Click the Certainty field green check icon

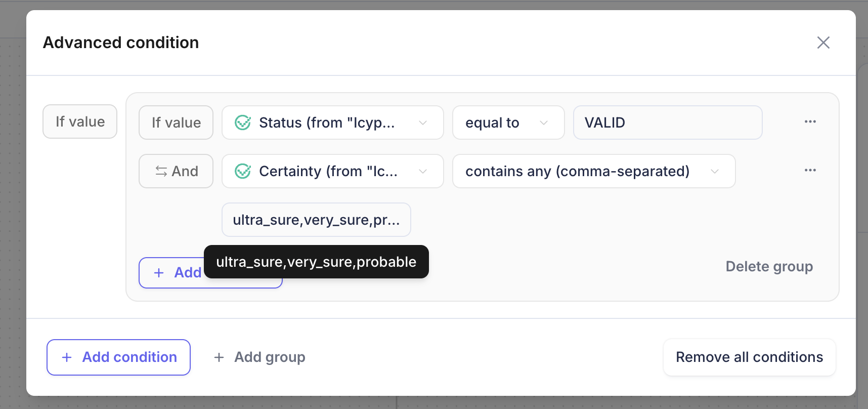243,171
